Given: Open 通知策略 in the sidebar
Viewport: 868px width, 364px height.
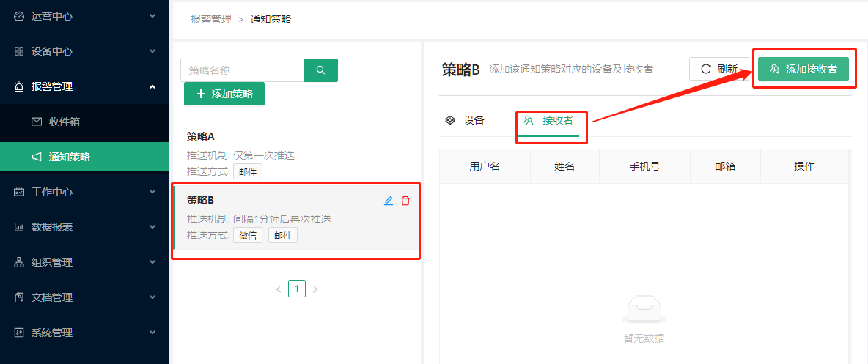Looking at the screenshot, I should 70,157.
